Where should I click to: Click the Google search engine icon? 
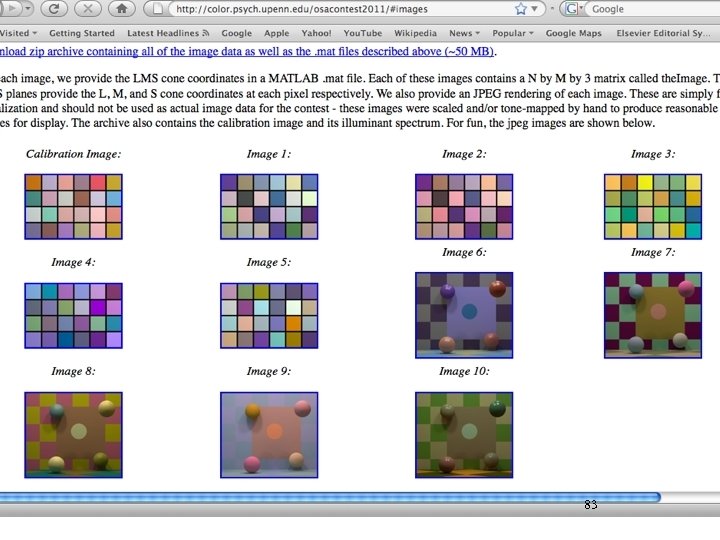[x=572, y=9]
